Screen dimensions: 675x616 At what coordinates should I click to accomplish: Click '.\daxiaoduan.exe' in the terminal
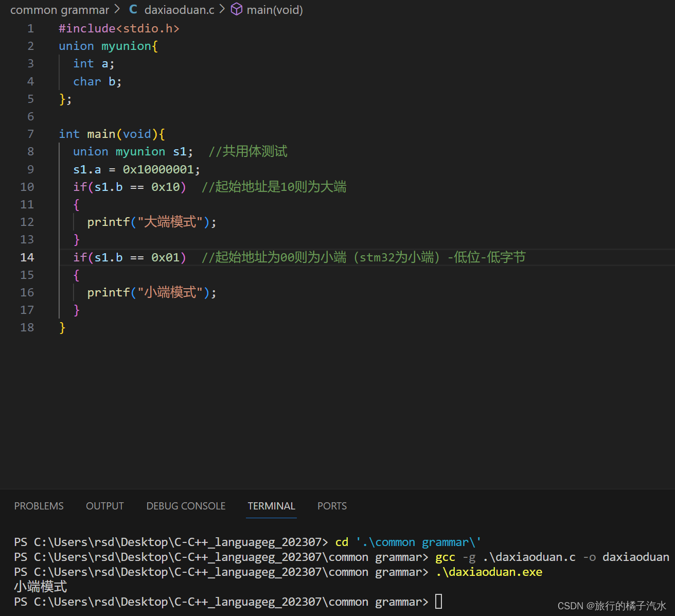(x=489, y=572)
